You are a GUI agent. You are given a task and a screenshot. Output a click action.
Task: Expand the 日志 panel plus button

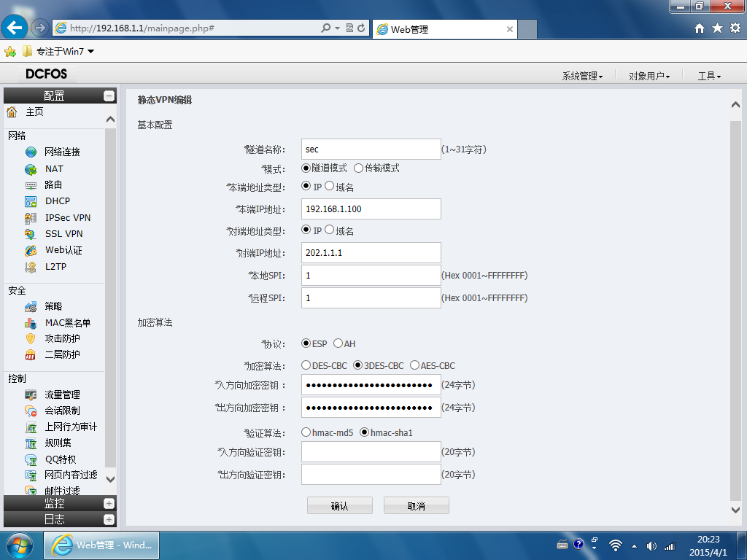coord(109,519)
